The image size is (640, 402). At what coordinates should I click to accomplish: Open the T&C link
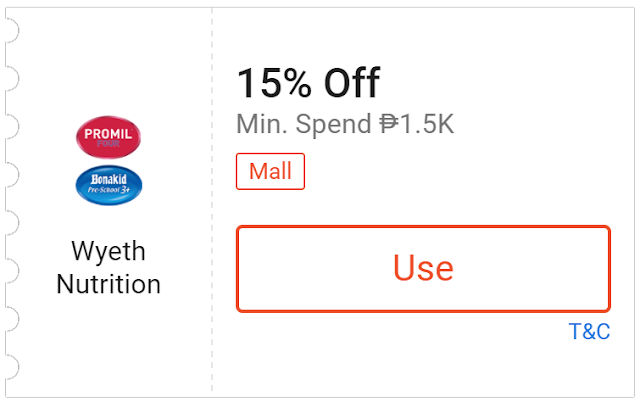tap(589, 332)
